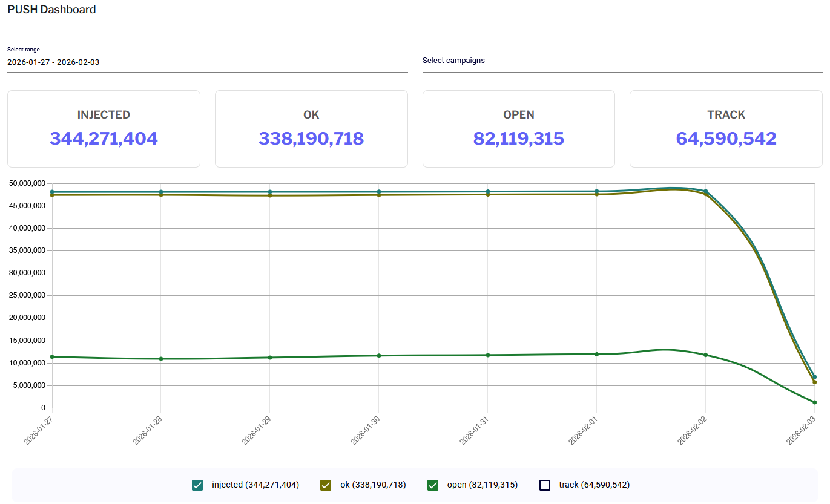The height and width of the screenshot is (504, 830).
Task: Click open data point on 2026-02-02
Action: coord(705,355)
